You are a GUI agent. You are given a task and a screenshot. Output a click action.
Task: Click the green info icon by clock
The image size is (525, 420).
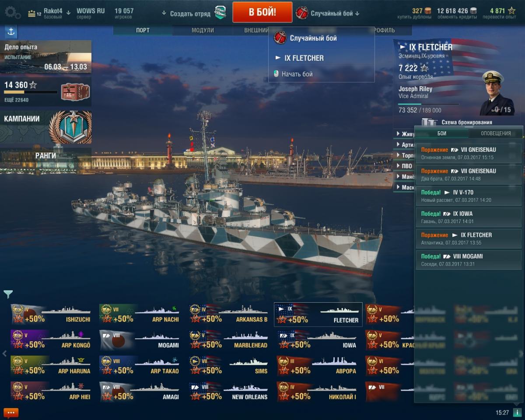(x=517, y=413)
